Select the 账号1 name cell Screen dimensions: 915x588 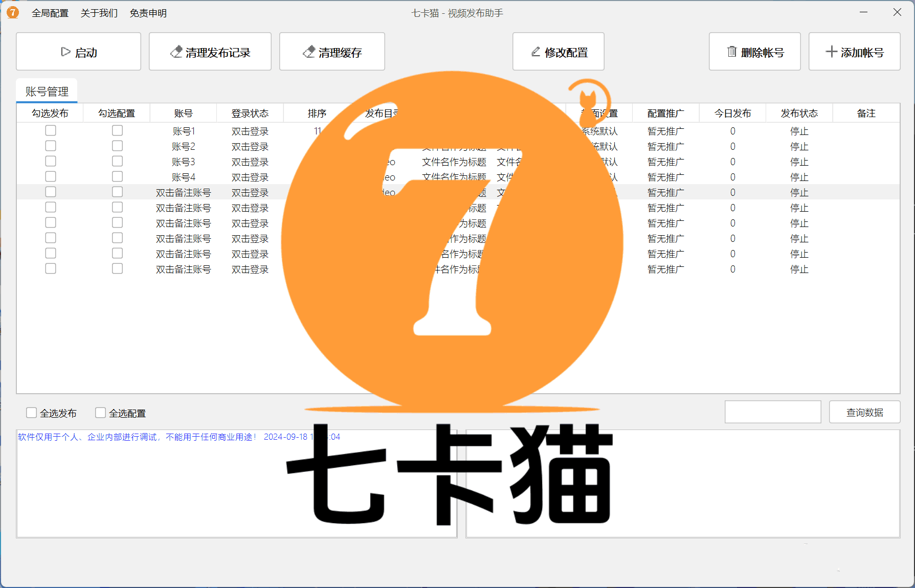pos(184,131)
